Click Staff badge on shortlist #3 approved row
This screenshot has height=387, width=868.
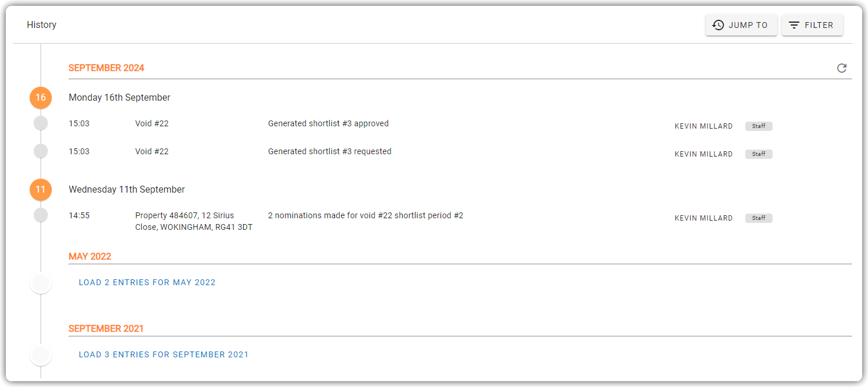click(759, 126)
